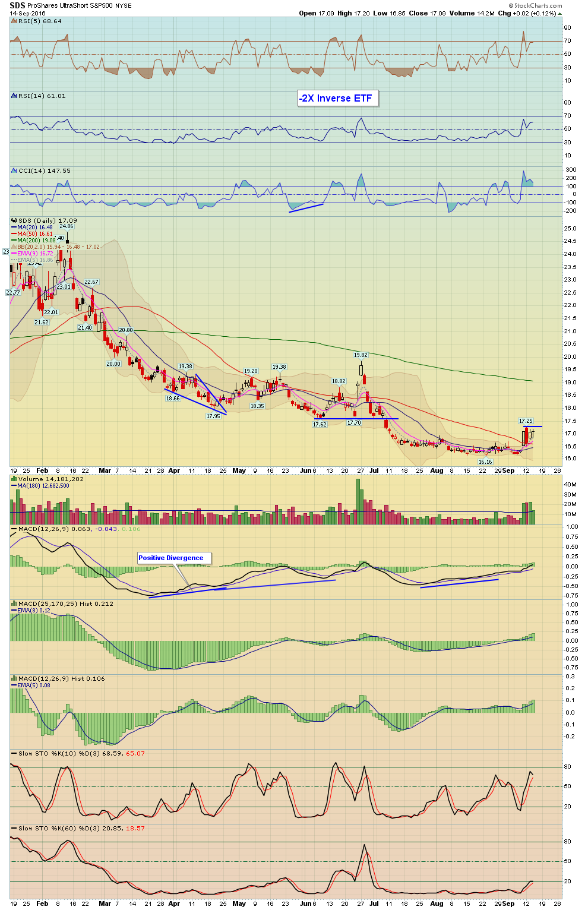Click the MACD(12,26,9) Hist 0.106 label

(x=62, y=678)
